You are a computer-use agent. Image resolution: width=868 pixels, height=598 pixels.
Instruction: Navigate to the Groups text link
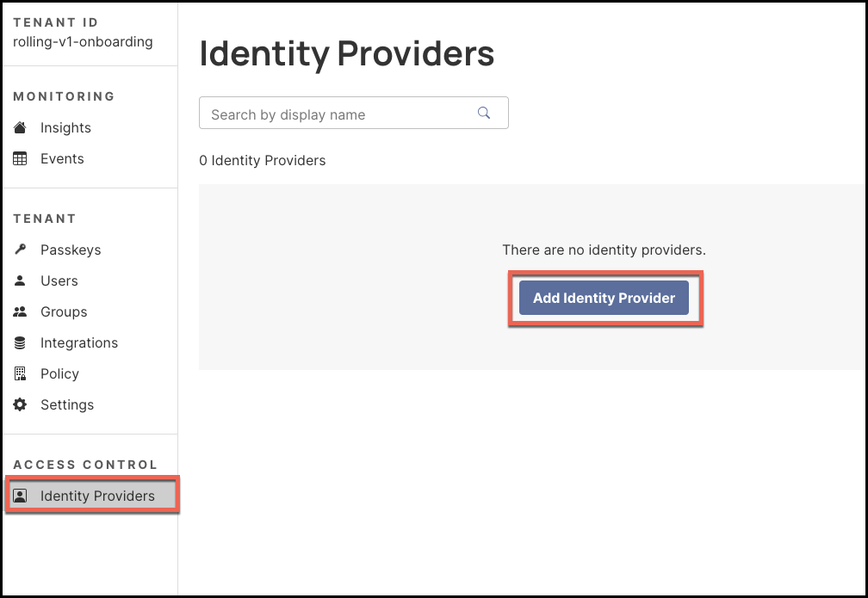[64, 311]
